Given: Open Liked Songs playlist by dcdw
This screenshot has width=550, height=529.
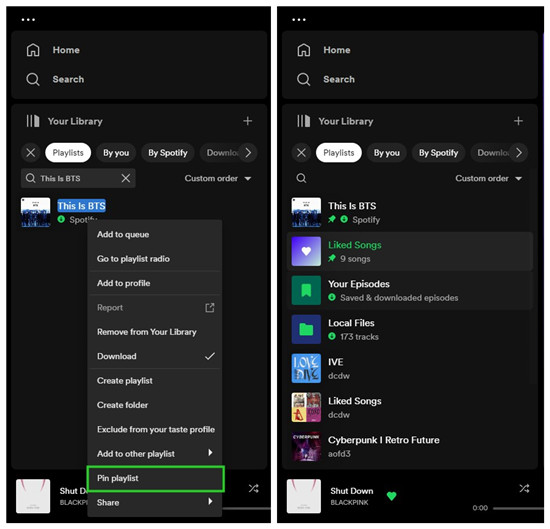Looking at the screenshot, I should coord(410,407).
